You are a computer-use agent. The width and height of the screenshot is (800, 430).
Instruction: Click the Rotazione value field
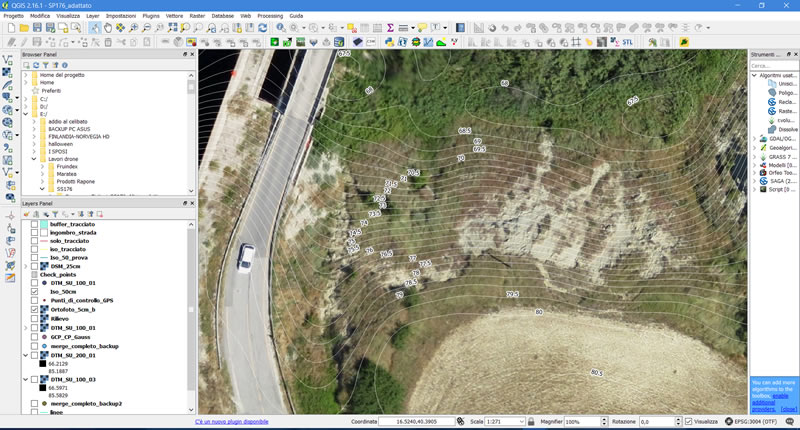click(656, 421)
